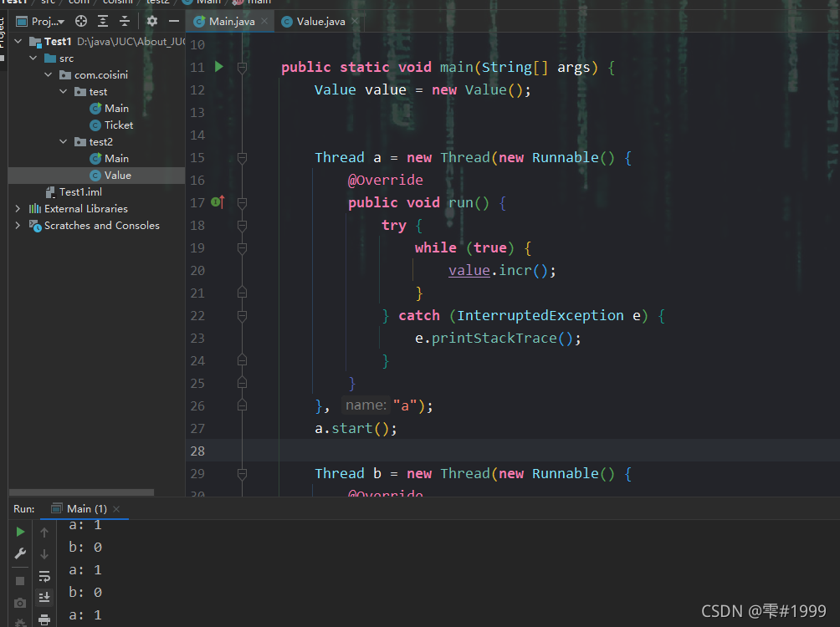This screenshot has width=840, height=627.
Task: Select Ticket class in project tree
Action: (111, 125)
